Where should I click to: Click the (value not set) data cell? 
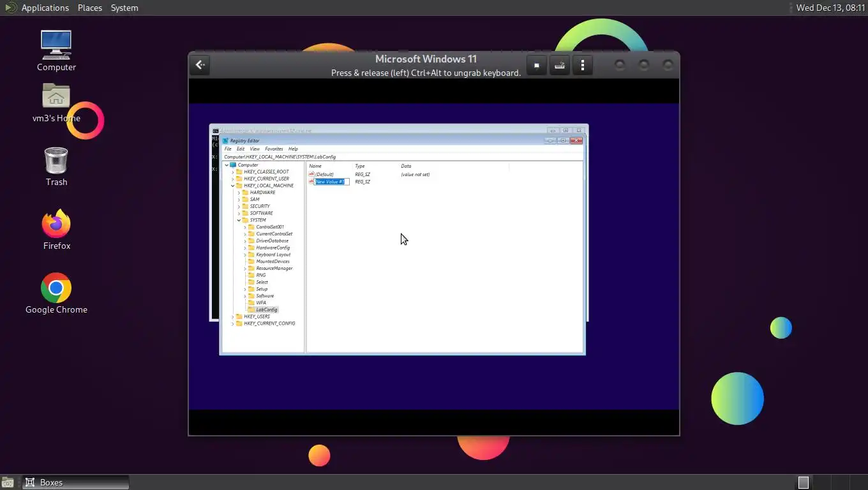(x=415, y=174)
